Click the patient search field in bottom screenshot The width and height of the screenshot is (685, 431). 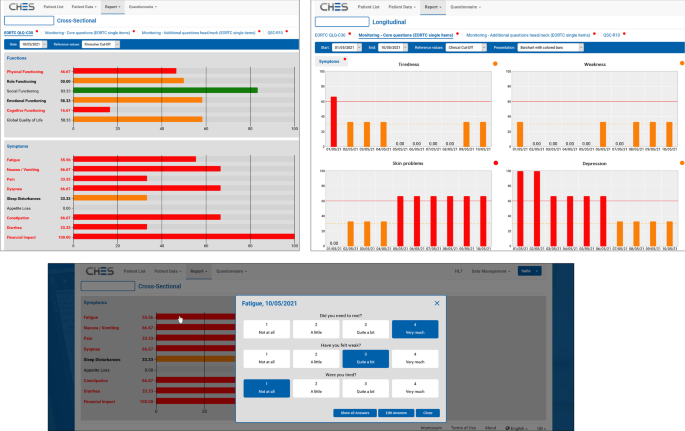(108, 286)
